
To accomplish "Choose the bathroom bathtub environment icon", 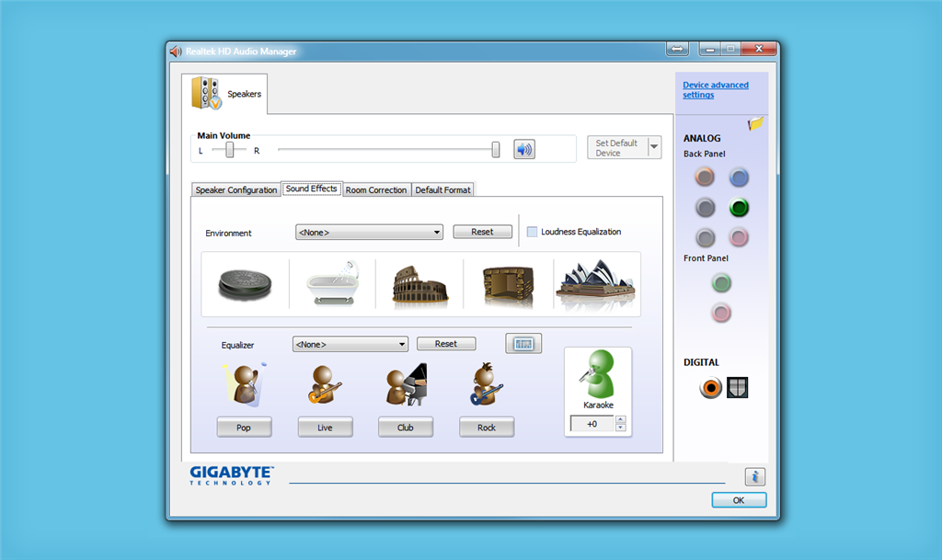I will pos(333,283).
